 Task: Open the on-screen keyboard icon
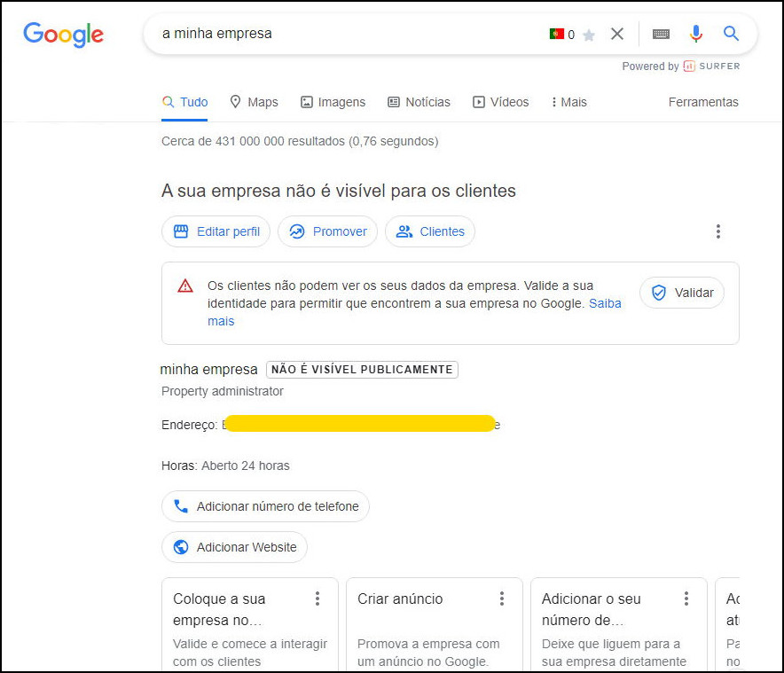tap(661, 34)
